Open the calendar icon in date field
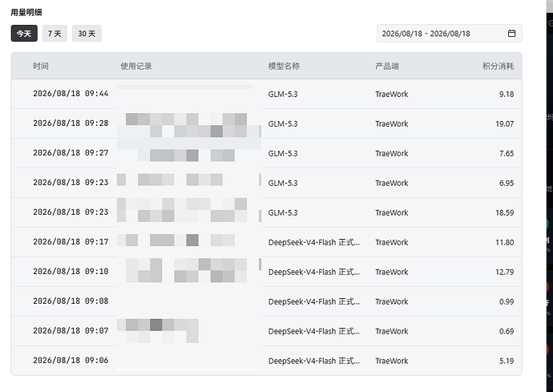The width and height of the screenshot is (553, 392). [x=511, y=34]
